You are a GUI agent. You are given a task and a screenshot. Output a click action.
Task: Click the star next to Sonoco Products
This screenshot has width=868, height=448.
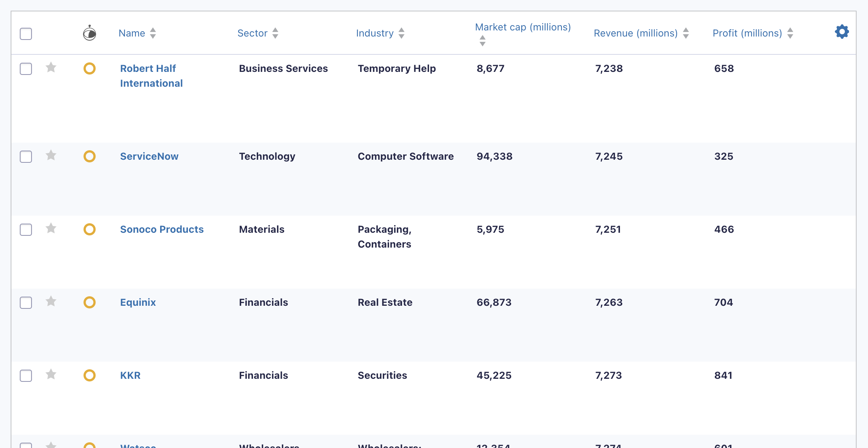point(51,229)
